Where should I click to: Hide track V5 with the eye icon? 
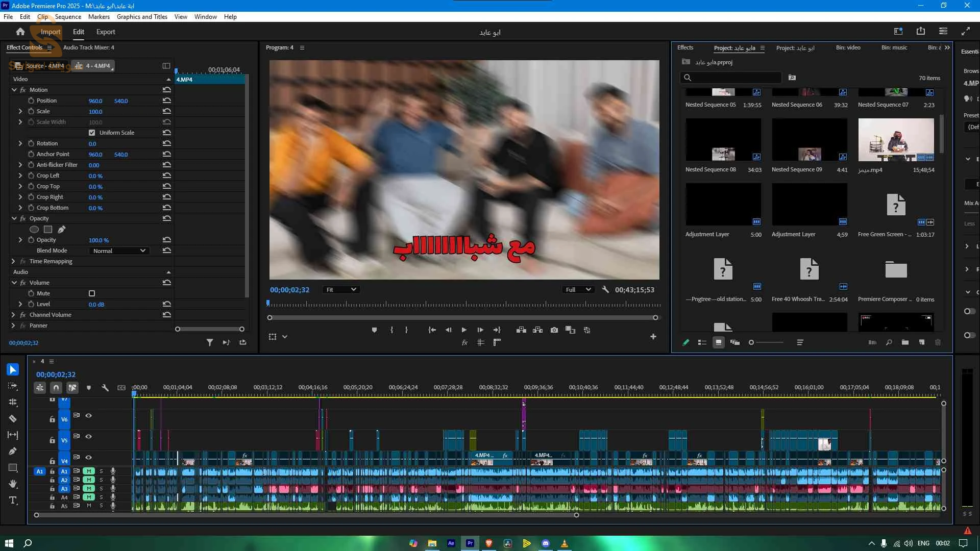click(88, 436)
